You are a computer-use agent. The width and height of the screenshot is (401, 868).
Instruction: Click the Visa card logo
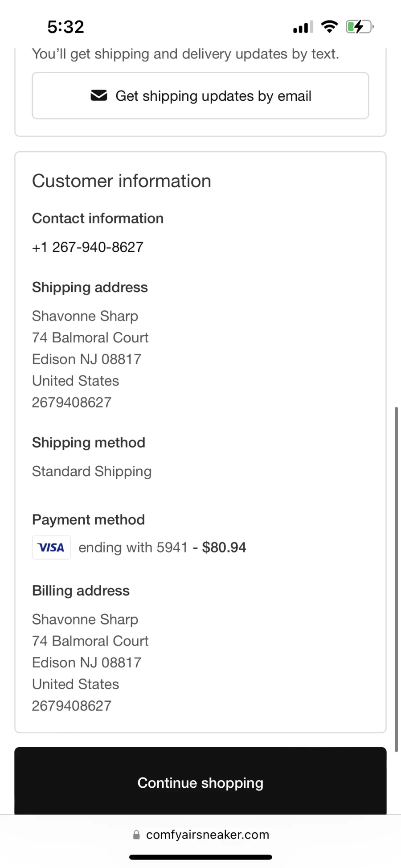[51, 547]
